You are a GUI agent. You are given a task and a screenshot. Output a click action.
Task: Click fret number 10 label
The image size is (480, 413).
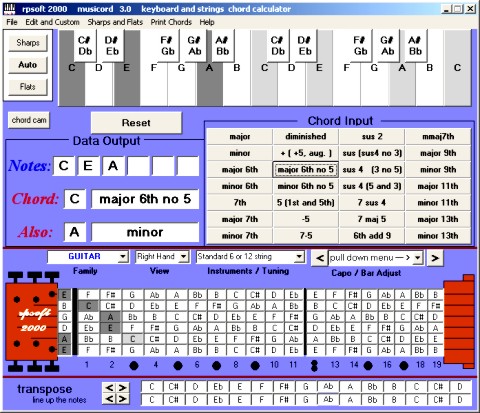[274, 365]
